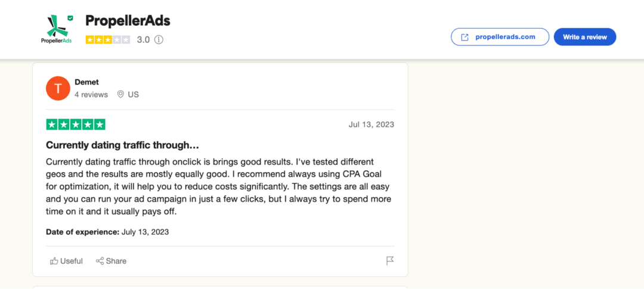Open the rating info icon beside 3.0

pos(159,40)
